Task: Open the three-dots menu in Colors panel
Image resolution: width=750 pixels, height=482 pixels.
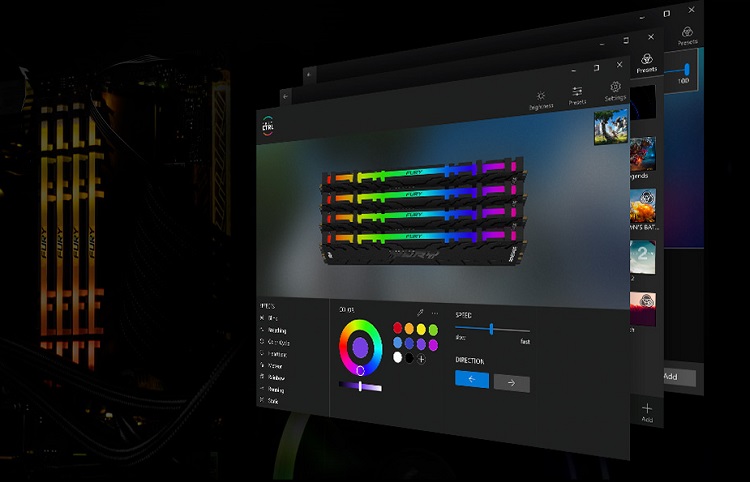Action: [x=435, y=314]
